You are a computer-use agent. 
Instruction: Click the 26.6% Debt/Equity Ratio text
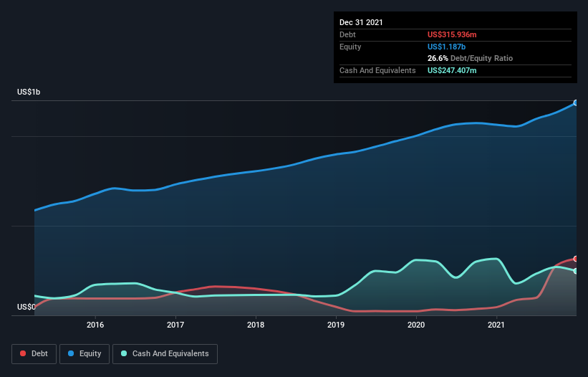point(470,58)
